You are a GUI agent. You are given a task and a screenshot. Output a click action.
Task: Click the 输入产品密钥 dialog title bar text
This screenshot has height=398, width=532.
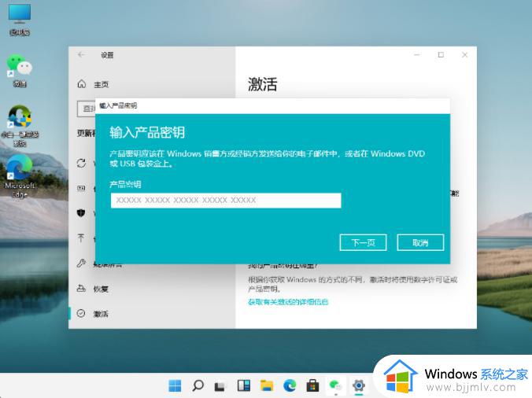coord(118,105)
